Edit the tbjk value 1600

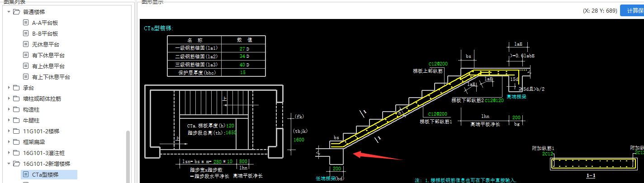[x=299, y=140]
